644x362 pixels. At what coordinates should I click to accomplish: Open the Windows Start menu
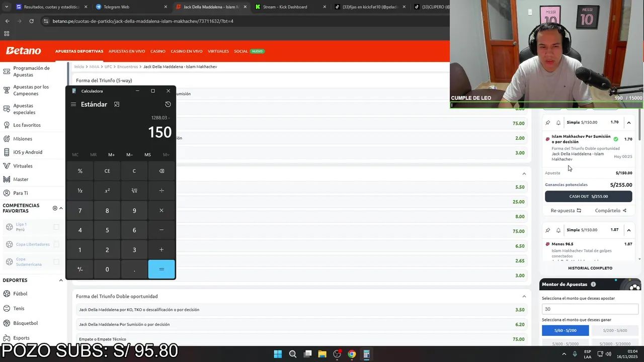pyautogui.click(x=278, y=354)
